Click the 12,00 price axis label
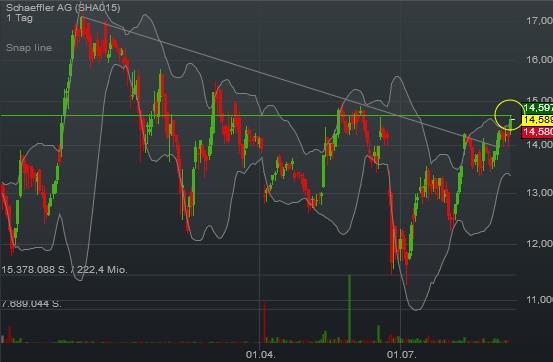This screenshot has width=553, height=362. pyautogui.click(x=539, y=243)
